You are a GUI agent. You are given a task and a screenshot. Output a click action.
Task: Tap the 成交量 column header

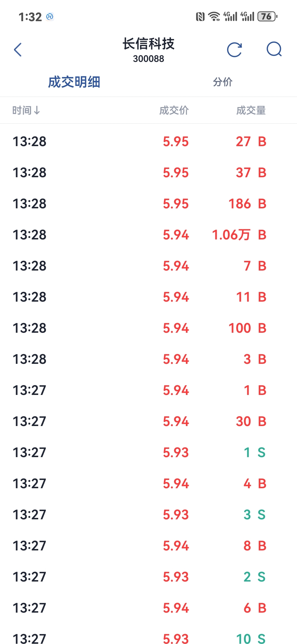coord(251,110)
